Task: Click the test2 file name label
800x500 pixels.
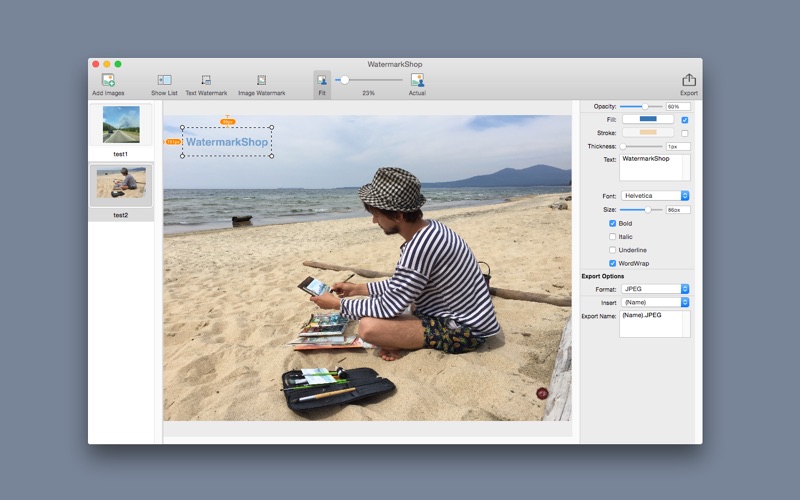Action: 120,215
